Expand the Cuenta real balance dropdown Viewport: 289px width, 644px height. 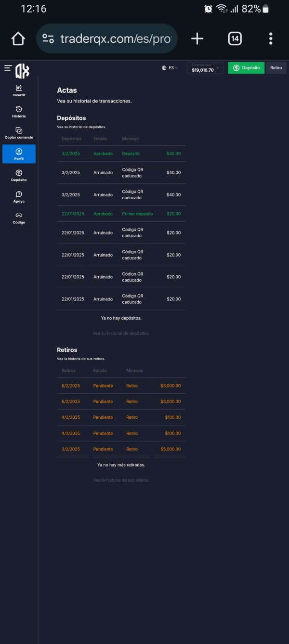[205, 68]
